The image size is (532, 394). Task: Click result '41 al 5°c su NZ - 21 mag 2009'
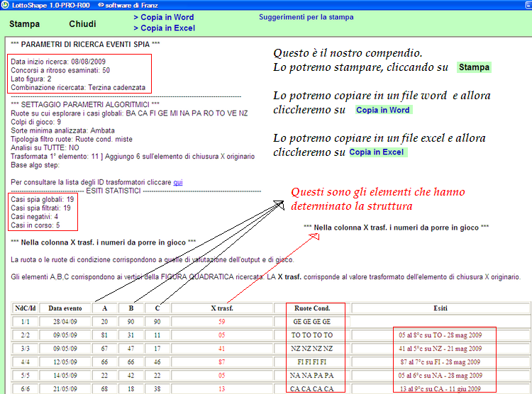(x=440, y=349)
